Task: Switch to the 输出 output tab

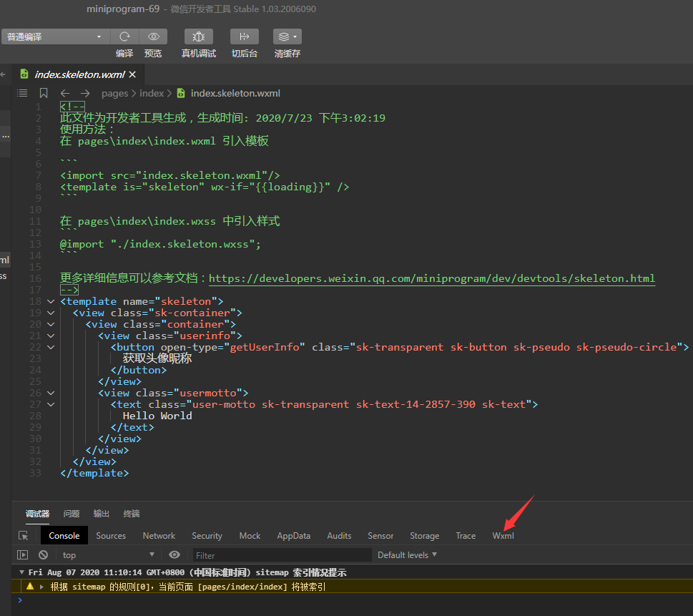Action: coord(102,514)
